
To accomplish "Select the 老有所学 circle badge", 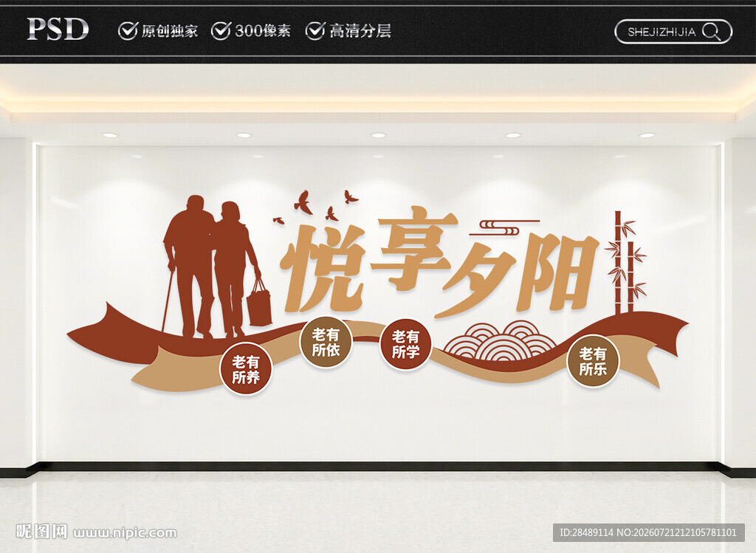I will pos(405,344).
